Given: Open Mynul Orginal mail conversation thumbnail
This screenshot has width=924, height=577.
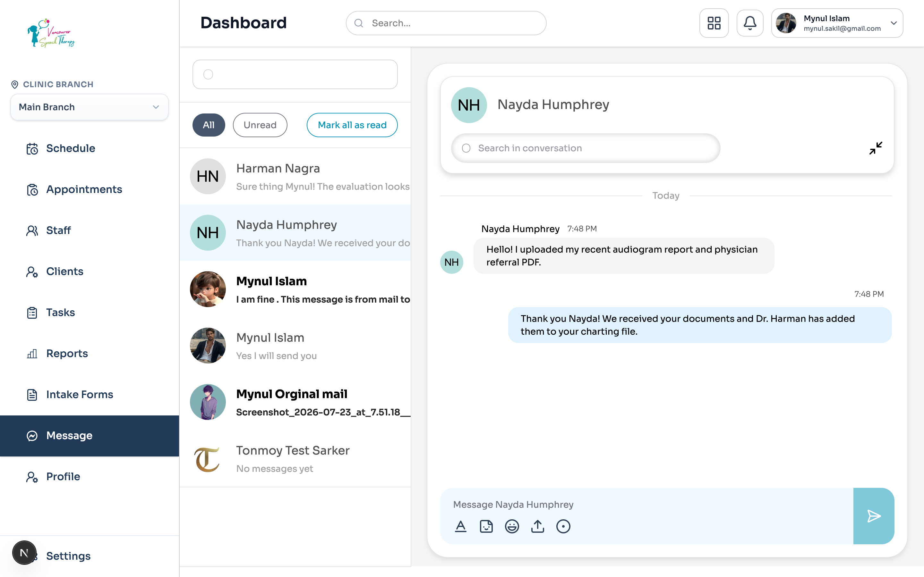Looking at the screenshot, I should tap(208, 402).
